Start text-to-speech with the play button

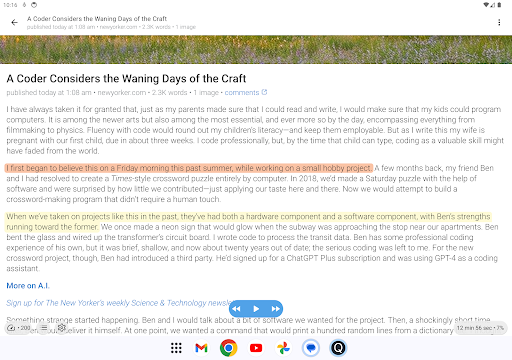256,309
